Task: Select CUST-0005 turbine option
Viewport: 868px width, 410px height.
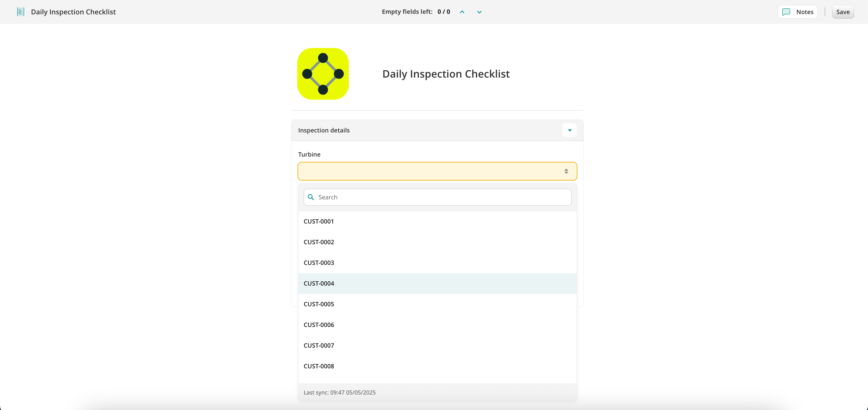Action: tap(318, 304)
